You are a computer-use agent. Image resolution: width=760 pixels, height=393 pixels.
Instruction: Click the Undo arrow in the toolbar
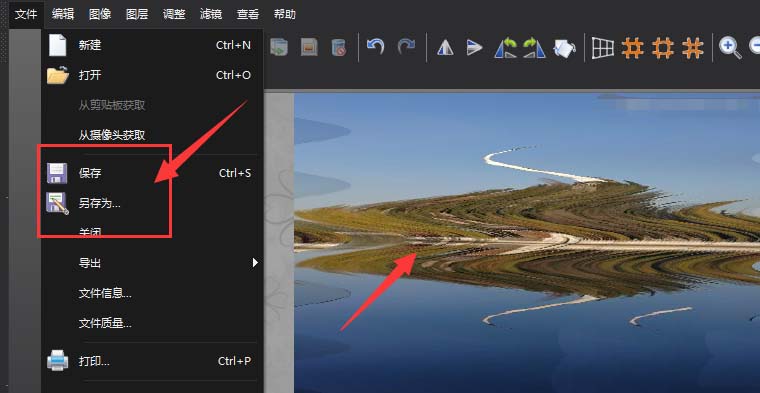[x=375, y=47]
